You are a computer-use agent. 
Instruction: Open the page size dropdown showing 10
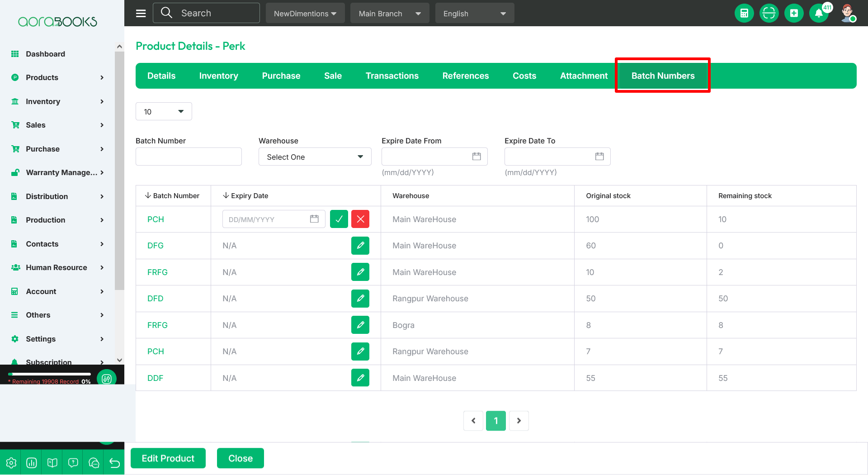point(164,111)
